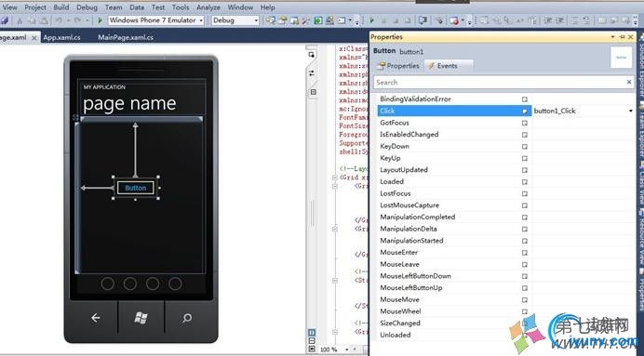Switch to the MainPage.xaml.cs tab
Image resolution: width=644 pixels, height=356 pixels.
point(126,37)
